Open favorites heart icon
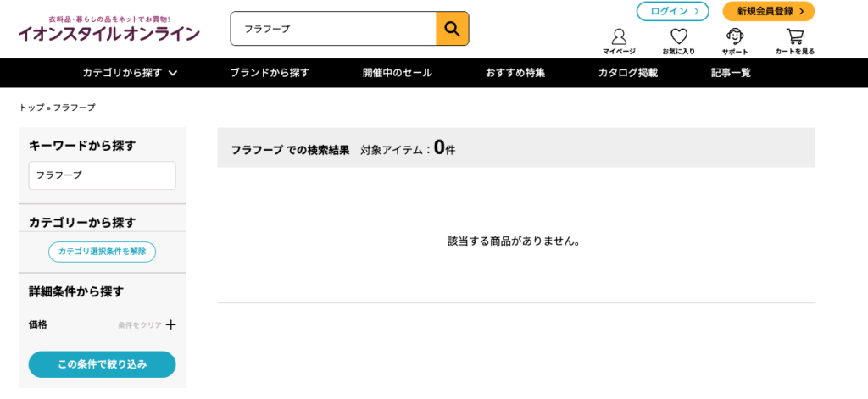The image size is (868, 399). pos(678,40)
